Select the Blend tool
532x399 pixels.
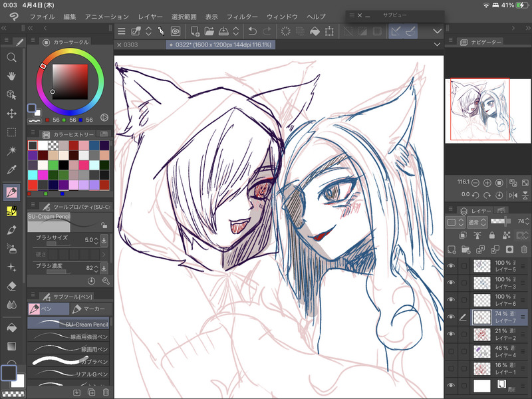11,305
